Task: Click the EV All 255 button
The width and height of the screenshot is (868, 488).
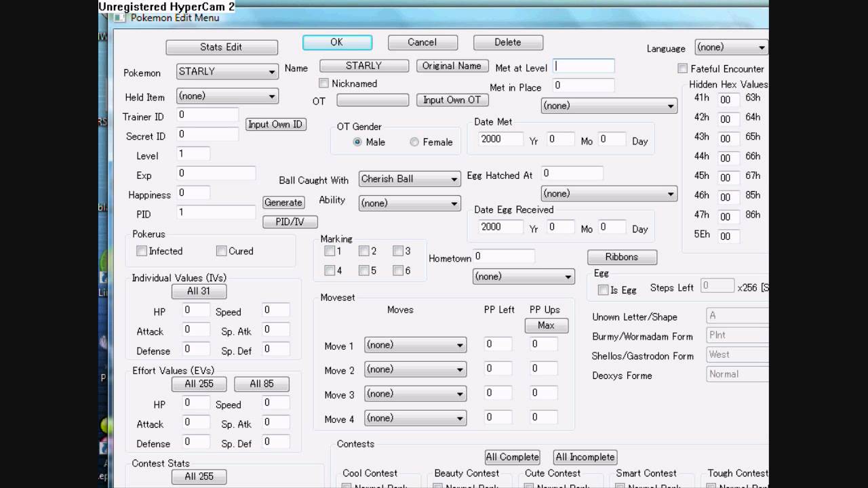Action: coord(199,384)
